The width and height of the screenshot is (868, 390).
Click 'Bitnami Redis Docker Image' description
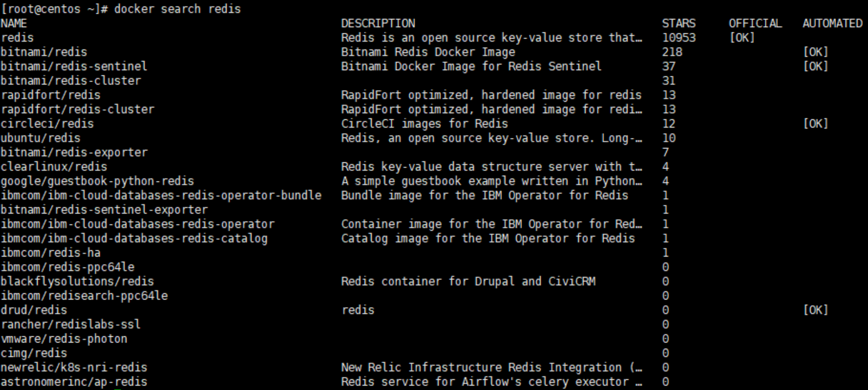pos(428,52)
